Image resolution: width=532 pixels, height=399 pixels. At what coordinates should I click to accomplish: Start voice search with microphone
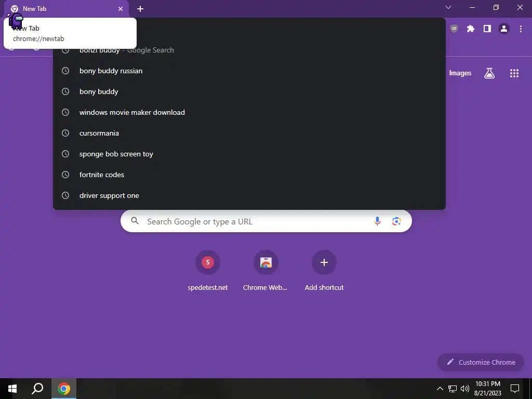tap(377, 221)
